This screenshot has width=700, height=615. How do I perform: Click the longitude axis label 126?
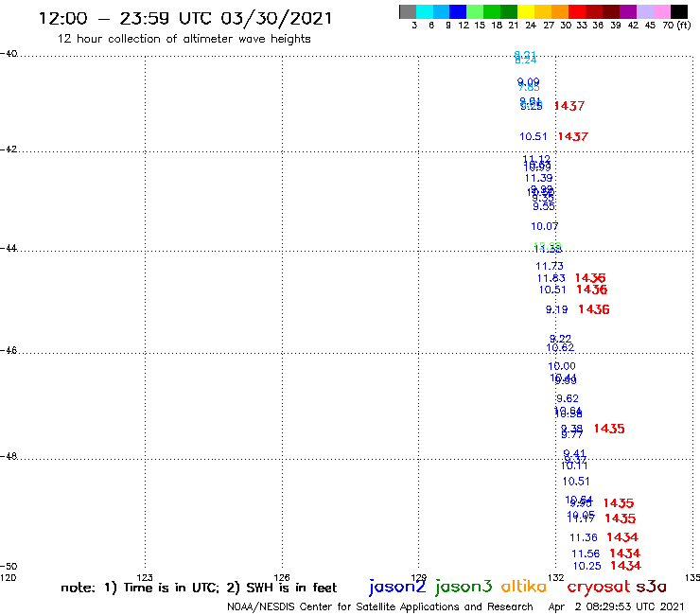point(282,577)
